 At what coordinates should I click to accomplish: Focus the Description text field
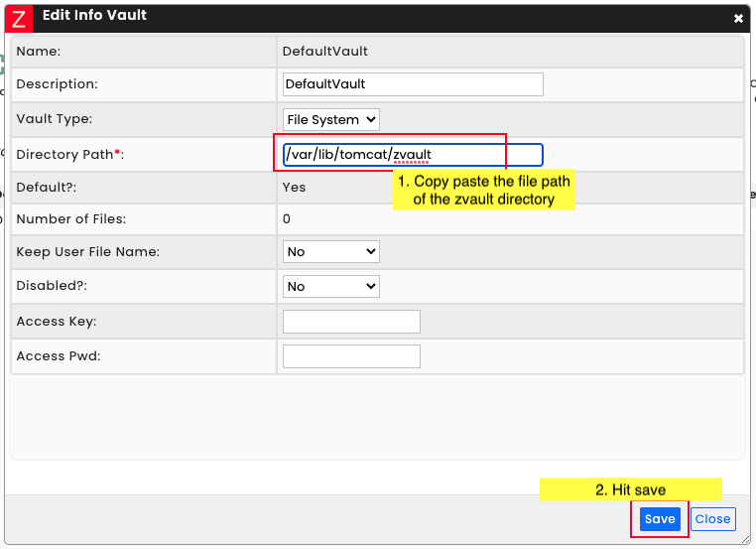[413, 84]
